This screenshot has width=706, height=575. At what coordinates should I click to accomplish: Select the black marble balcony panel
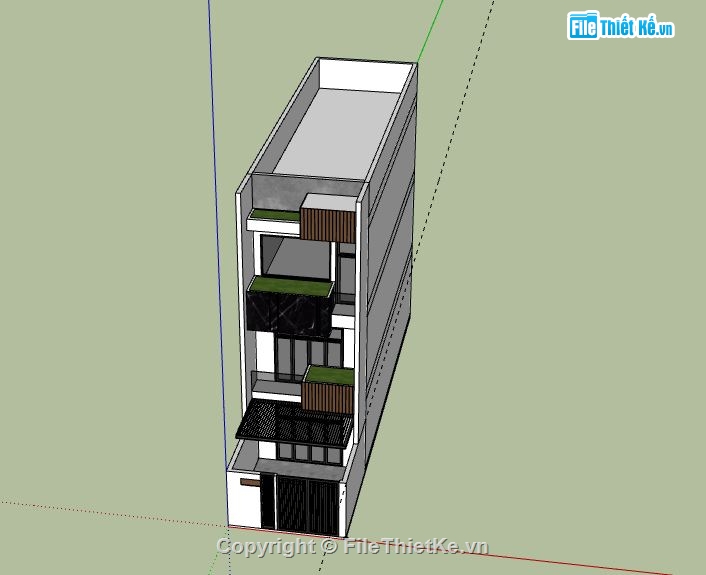[x=289, y=314]
